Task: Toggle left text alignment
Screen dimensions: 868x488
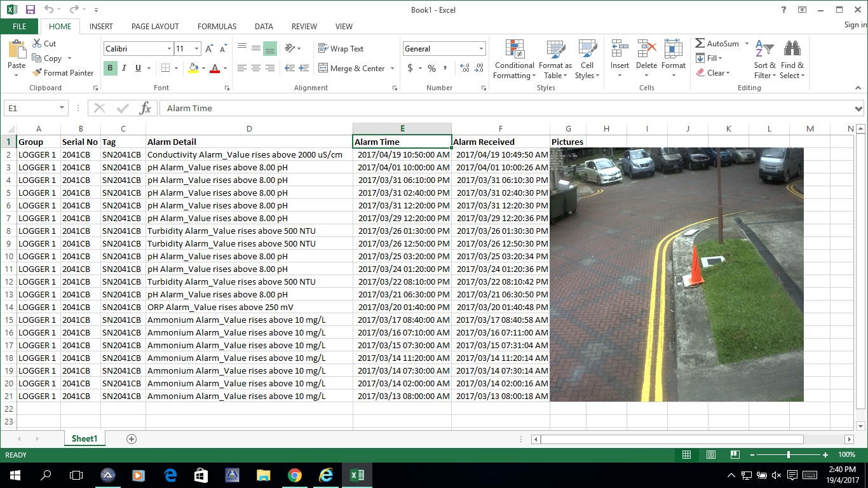Action: (x=242, y=68)
